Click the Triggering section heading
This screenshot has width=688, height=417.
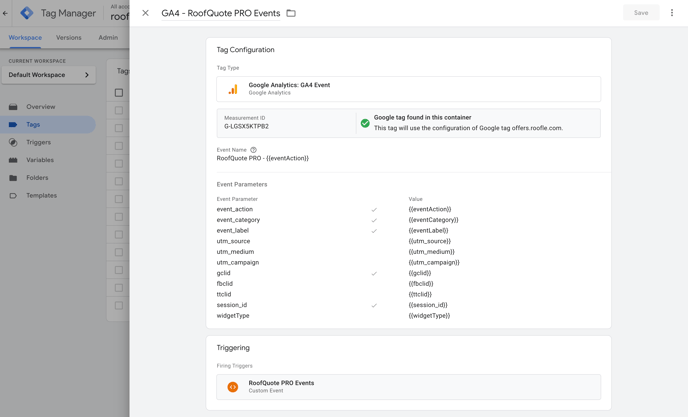click(x=233, y=348)
